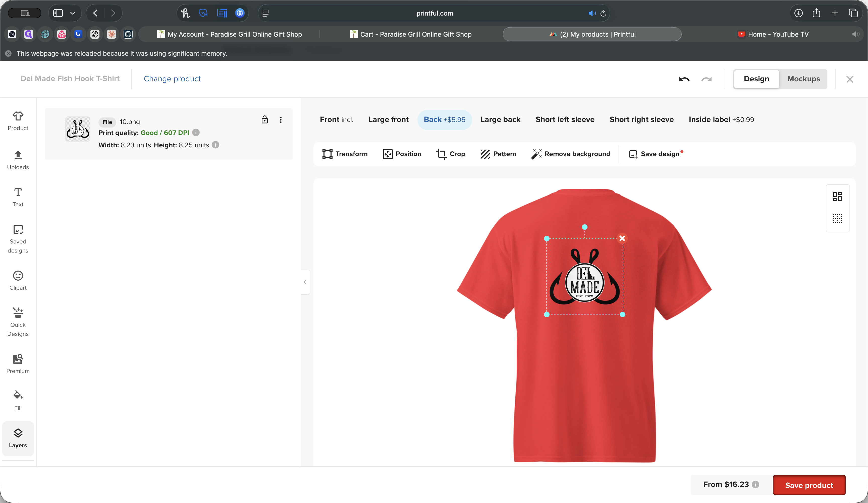Click the Change product link
Screen dimensions: 868x503
172,79
